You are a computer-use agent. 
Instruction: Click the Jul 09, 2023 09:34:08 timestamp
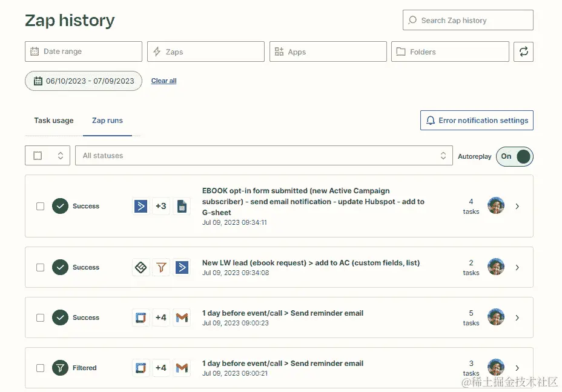[x=236, y=273]
